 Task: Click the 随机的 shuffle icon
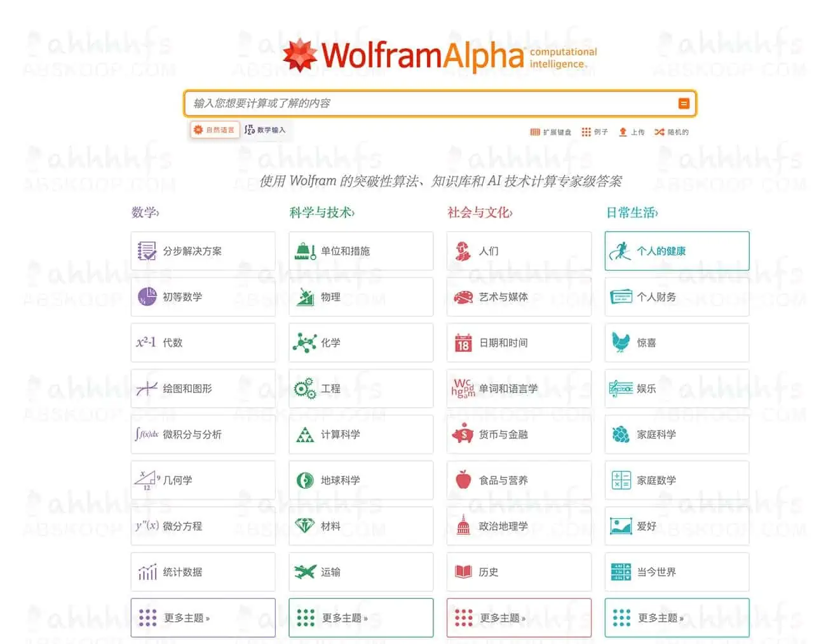click(x=658, y=131)
